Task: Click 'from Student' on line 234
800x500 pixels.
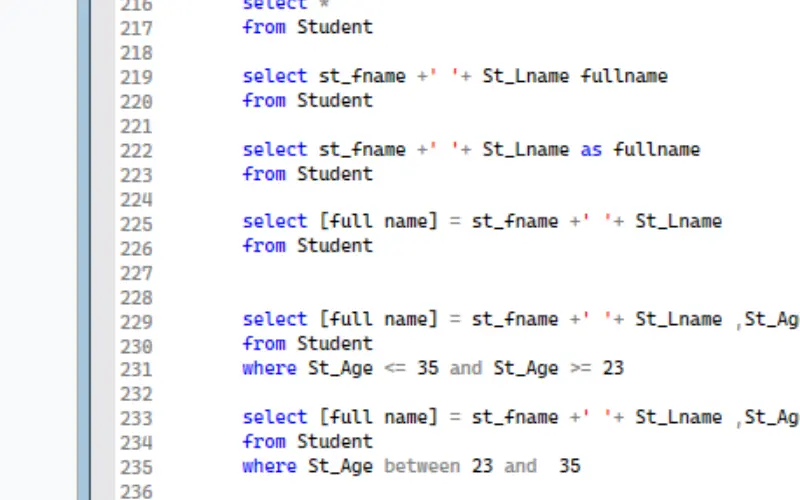Action: point(308,441)
